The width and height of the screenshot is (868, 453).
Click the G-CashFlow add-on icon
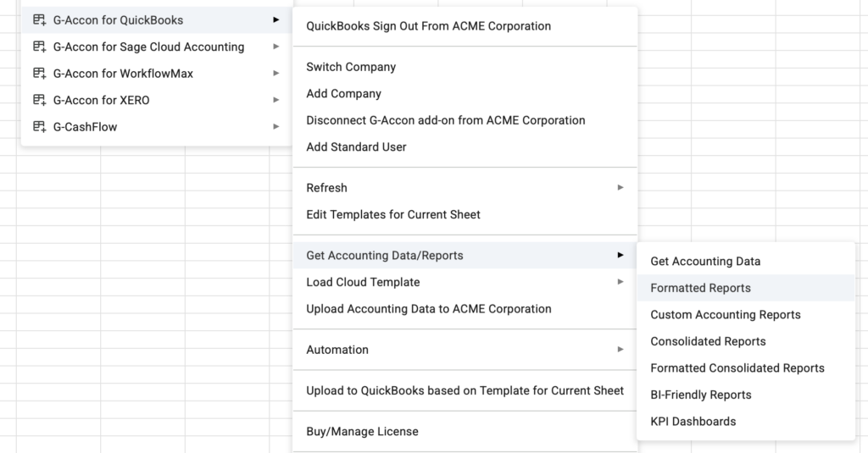[39, 127]
